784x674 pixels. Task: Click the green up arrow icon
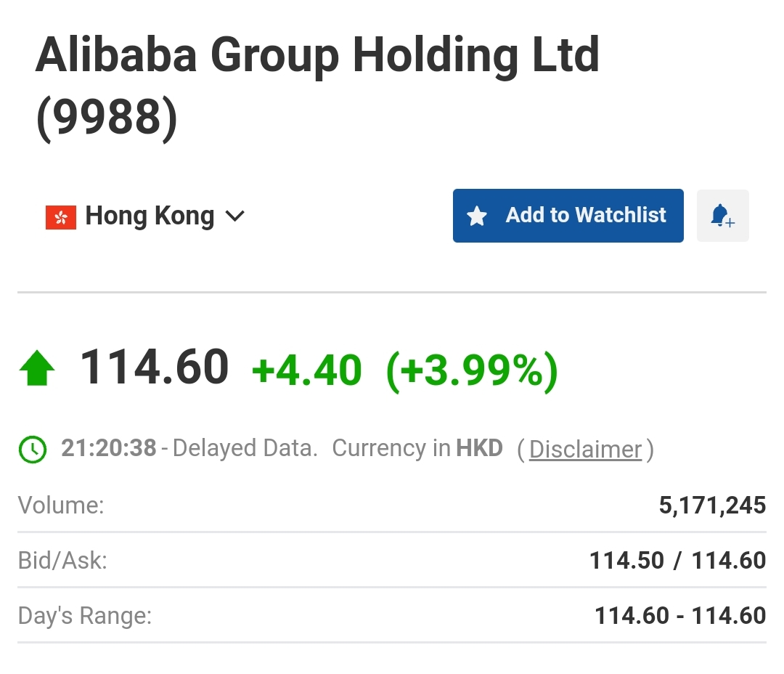coord(37,368)
